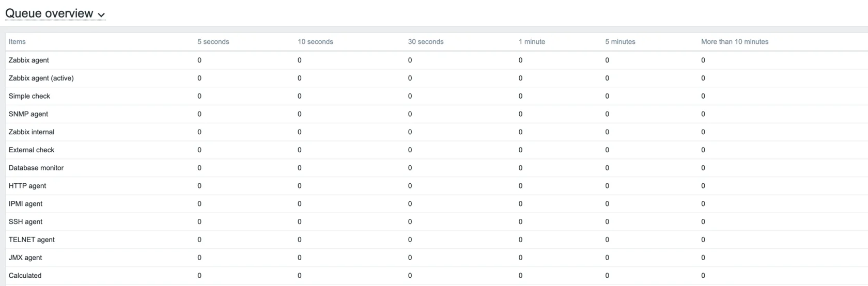This screenshot has height=286, width=868.
Task: Click the 1 minute column header
Action: coord(532,42)
